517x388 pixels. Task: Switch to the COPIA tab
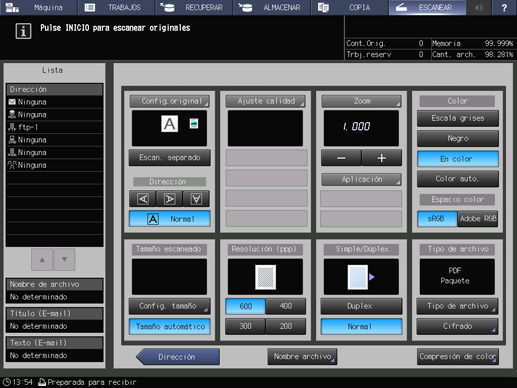350,7
